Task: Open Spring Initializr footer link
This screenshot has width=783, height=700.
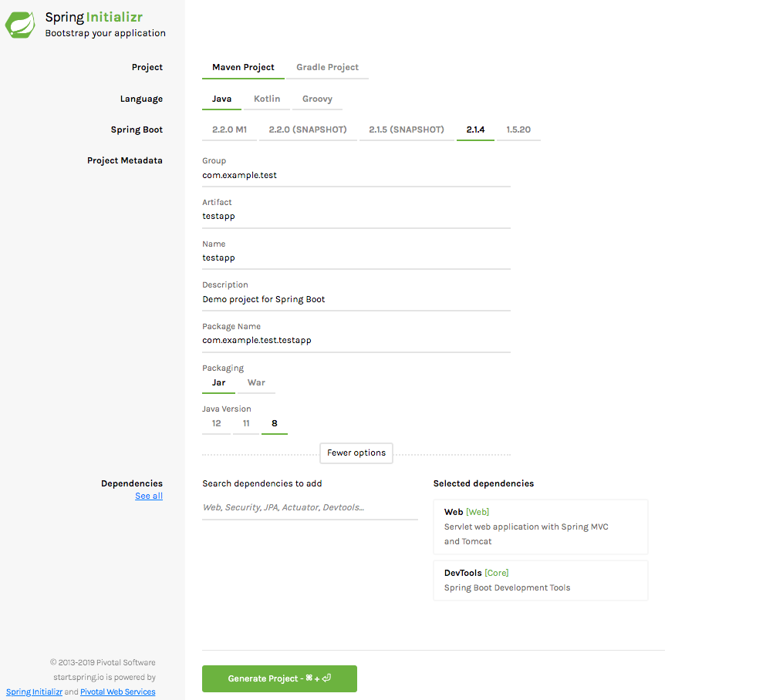Action: [x=34, y=692]
